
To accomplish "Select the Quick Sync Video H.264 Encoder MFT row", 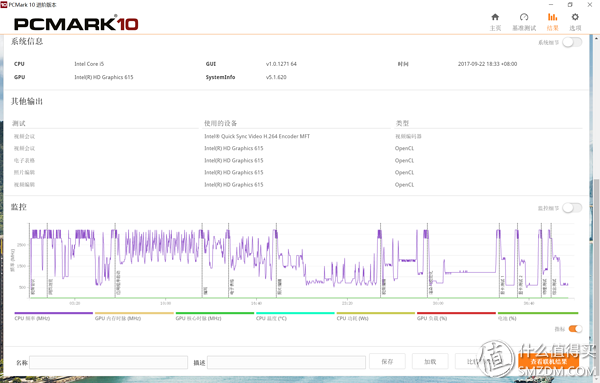I will tap(297, 136).
